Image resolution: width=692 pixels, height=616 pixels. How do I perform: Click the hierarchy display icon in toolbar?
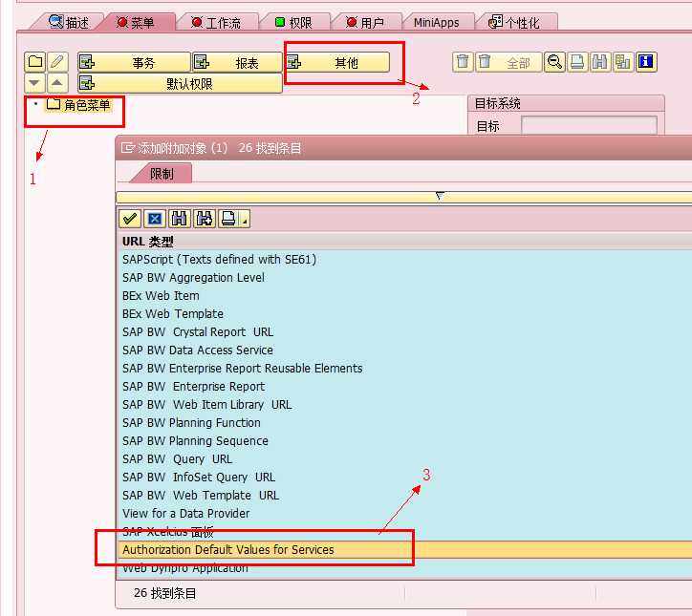[x=623, y=62]
